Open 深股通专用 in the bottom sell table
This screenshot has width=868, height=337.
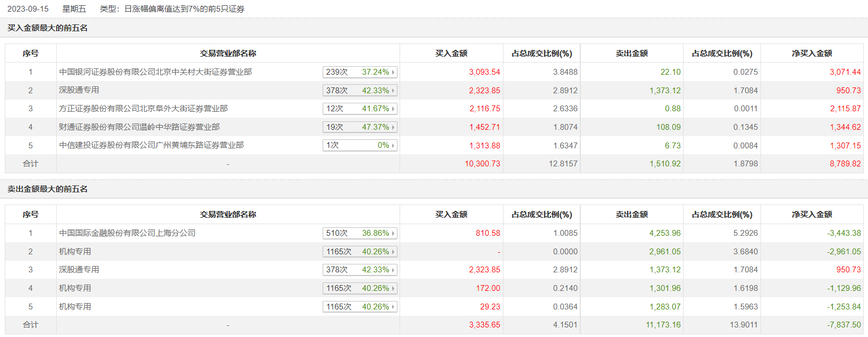tap(79, 270)
